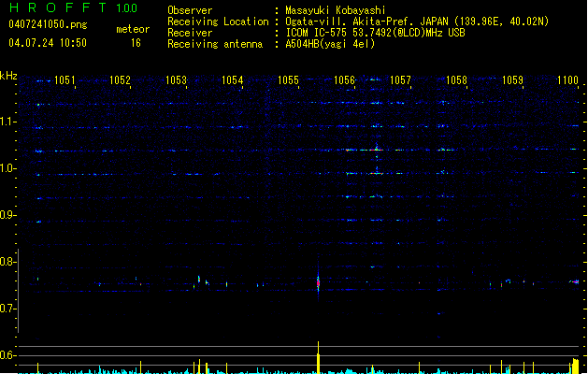Click the bright echo cluster at the 1100 edge
Image resolution: width=588 pixels, height=374 pixels.
(x=575, y=281)
